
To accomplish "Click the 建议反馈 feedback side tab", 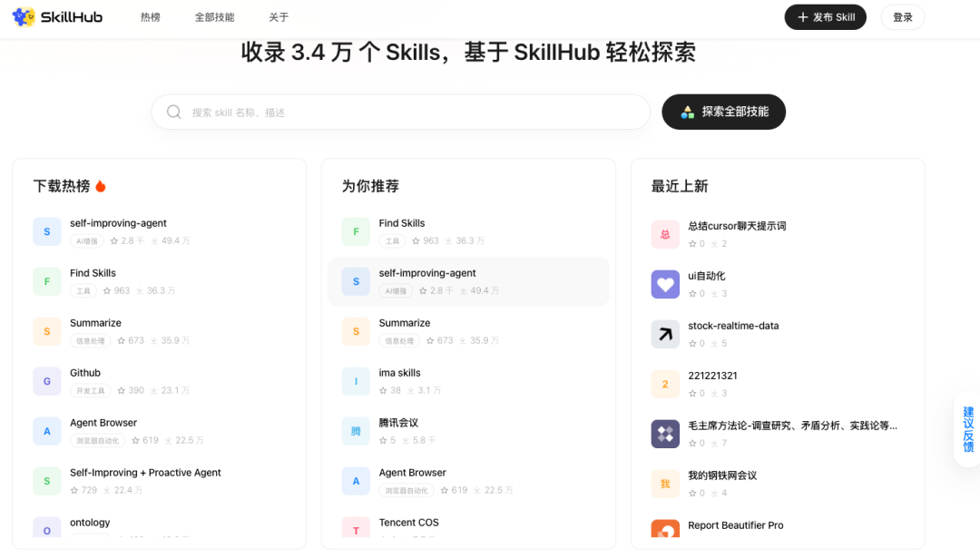I will click(967, 429).
